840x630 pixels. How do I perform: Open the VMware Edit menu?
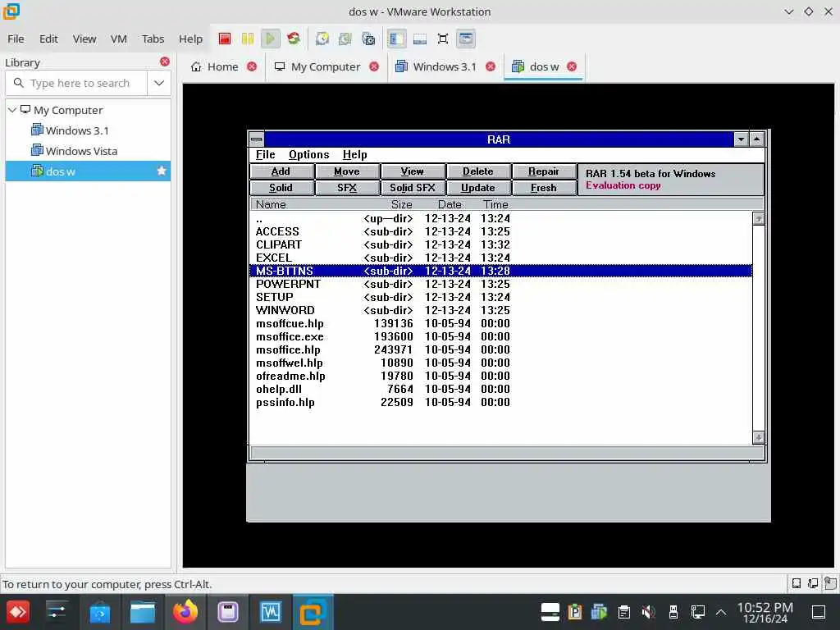[x=48, y=39]
